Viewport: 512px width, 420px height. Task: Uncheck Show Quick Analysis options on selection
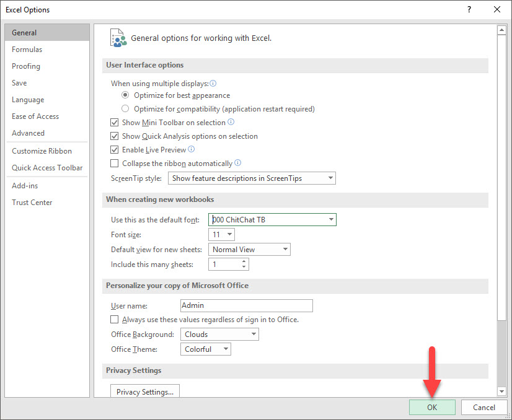coord(115,136)
